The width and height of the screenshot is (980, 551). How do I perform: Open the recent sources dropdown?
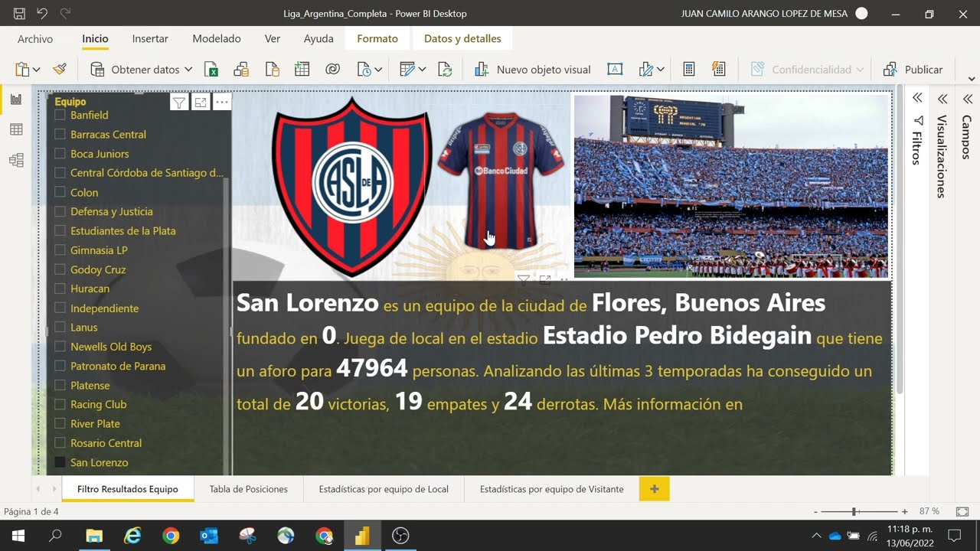(379, 70)
